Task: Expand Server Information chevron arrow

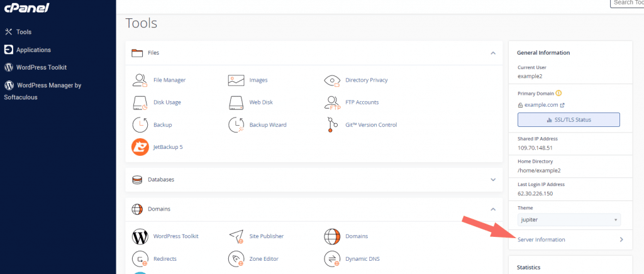Action: point(621,239)
